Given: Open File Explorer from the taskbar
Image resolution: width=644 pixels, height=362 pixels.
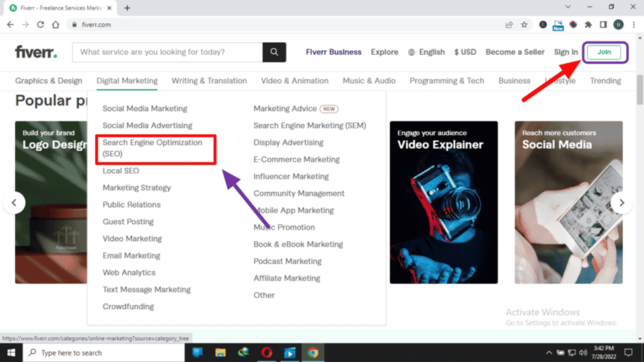Looking at the screenshot, I should [x=221, y=353].
